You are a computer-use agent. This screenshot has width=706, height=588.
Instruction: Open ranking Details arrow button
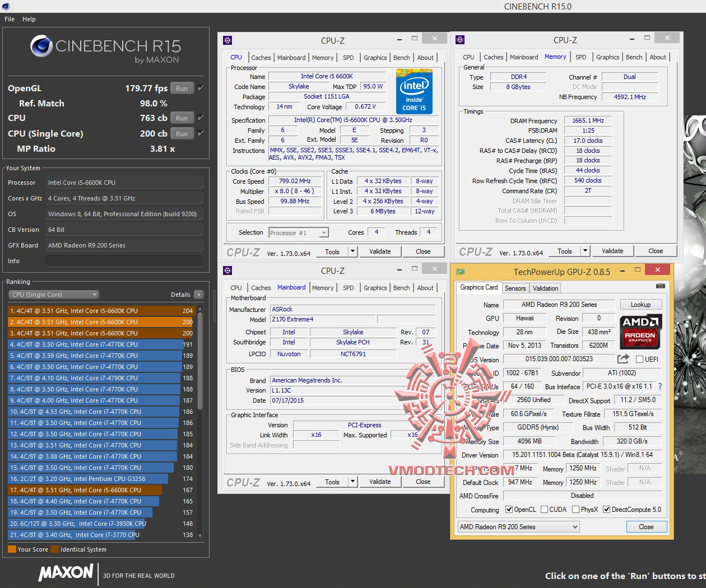[x=199, y=295]
